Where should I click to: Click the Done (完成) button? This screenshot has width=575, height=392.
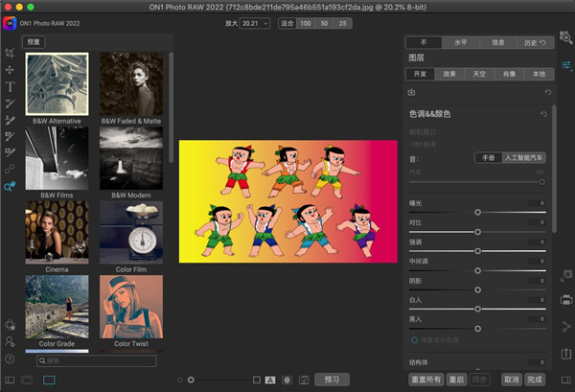click(x=535, y=380)
